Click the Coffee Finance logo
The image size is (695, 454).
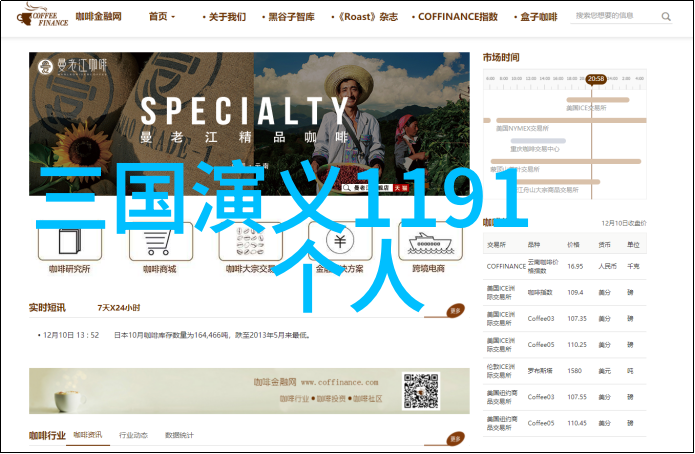tap(43, 16)
